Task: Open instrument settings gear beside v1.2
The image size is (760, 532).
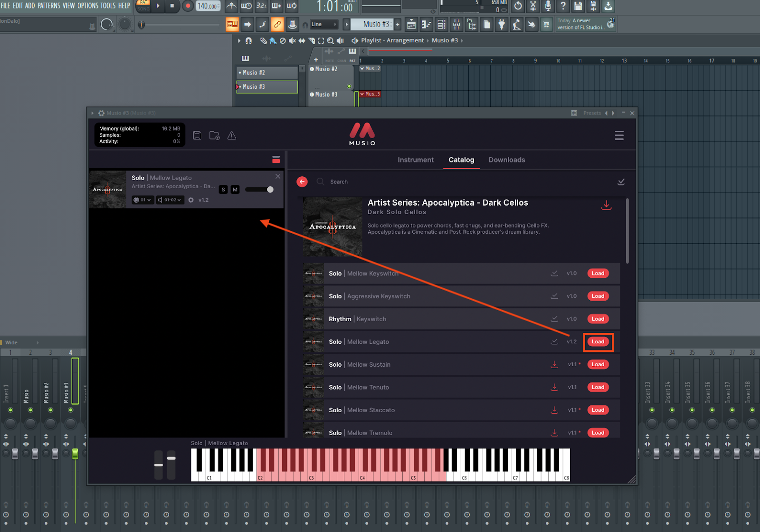Action: 191,200
